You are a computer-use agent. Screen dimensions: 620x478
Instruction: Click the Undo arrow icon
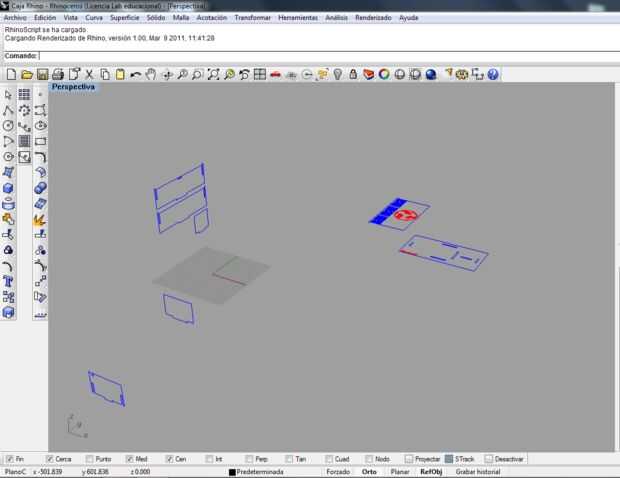[x=136, y=74]
